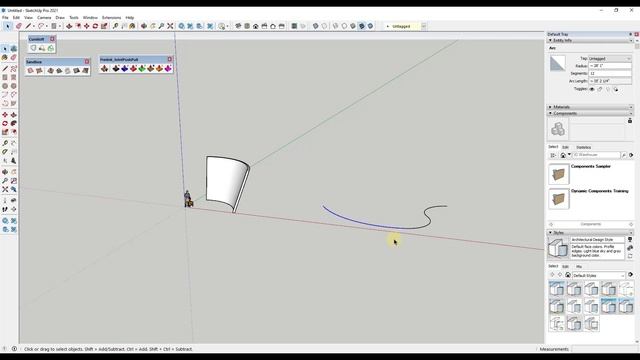Enable Hidden Line face style in toolbar

(344, 26)
